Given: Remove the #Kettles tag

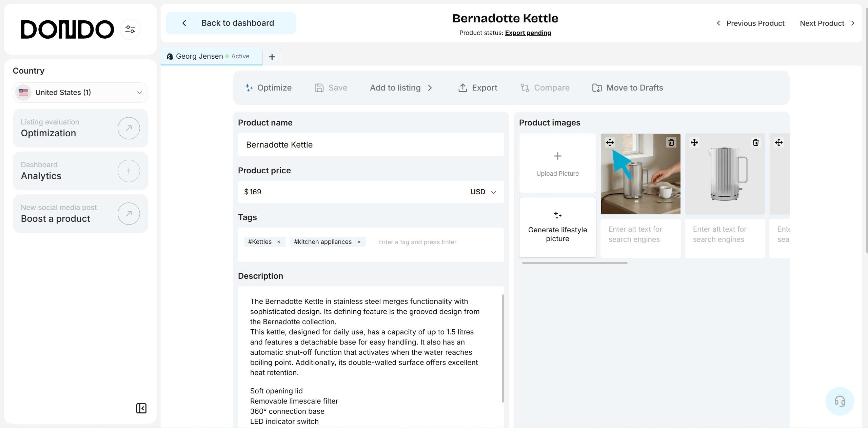Looking at the screenshot, I should [x=279, y=242].
